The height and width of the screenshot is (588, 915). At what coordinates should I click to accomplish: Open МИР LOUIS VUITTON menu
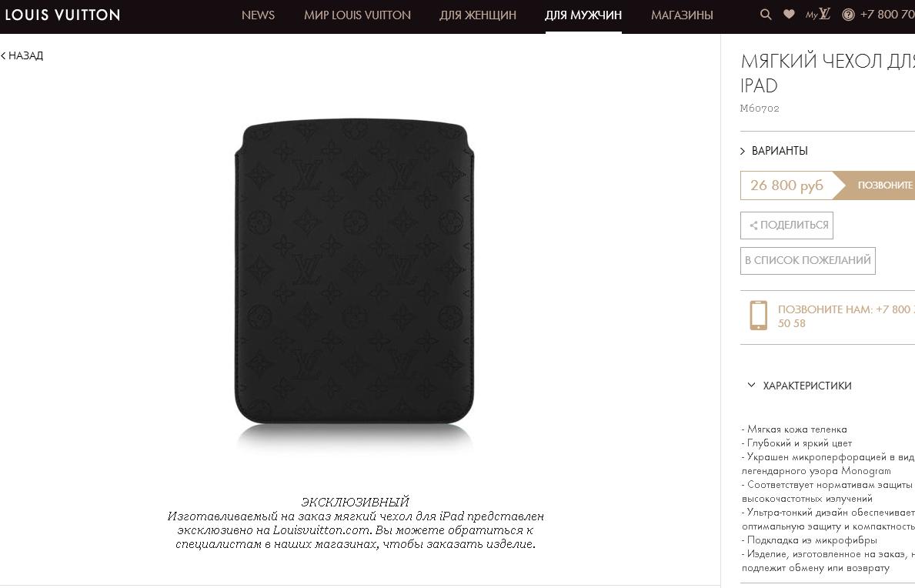(357, 15)
